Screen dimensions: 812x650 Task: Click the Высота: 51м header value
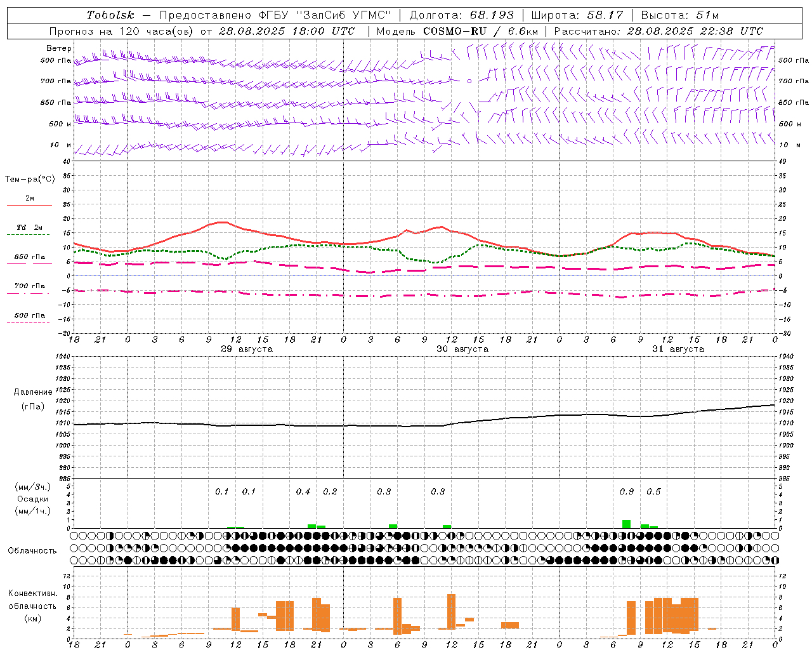(679, 15)
